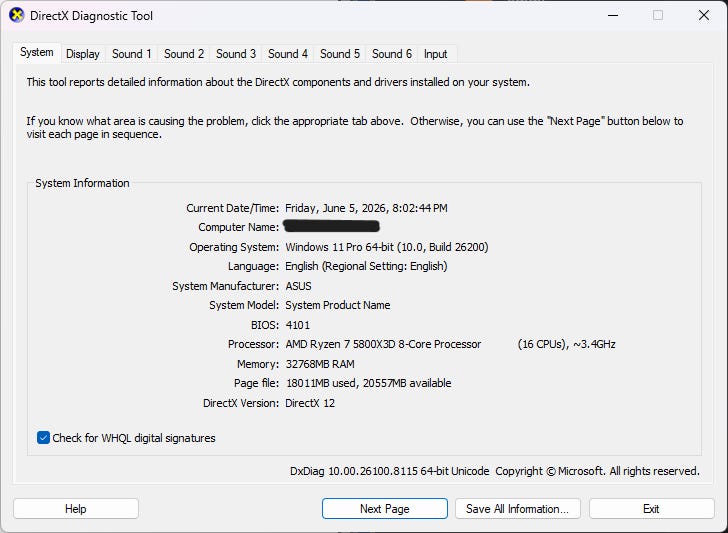The width and height of the screenshot is (728, 533).
Task: Click the 'DxDiag 10.00.26100.8115' version text
Action: pos(390,471)
